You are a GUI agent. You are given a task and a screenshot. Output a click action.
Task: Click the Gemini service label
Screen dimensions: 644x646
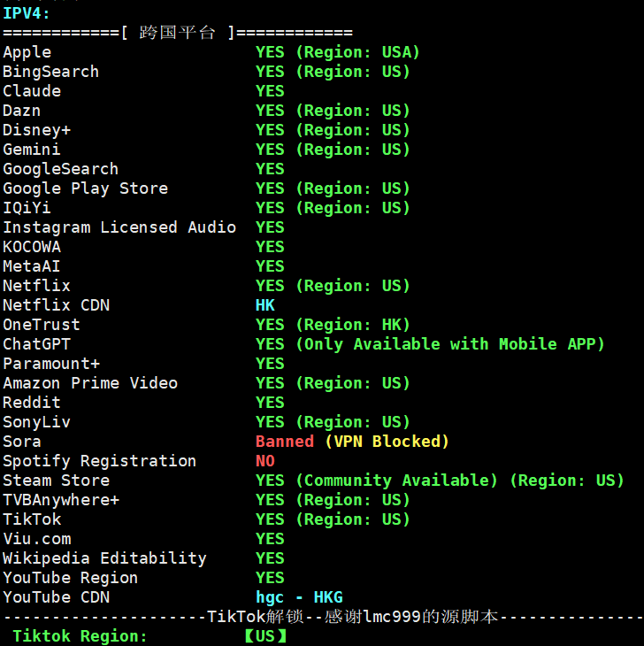point(32,150)
